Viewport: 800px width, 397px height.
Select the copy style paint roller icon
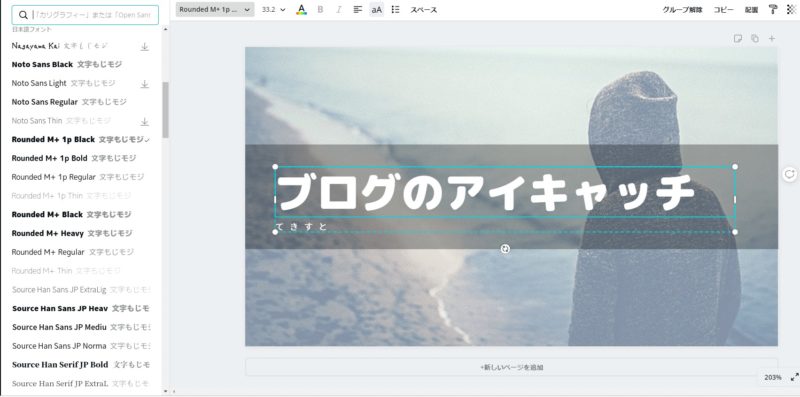(x=773, y=9)
